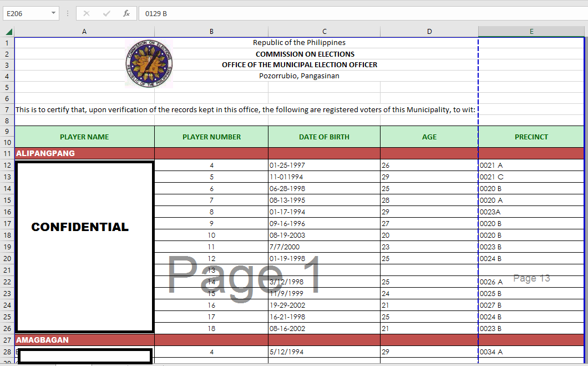Select the ALIPANGPANG group row cell
This screenshot has width=588, height=366.
click(x=84, y=153)
